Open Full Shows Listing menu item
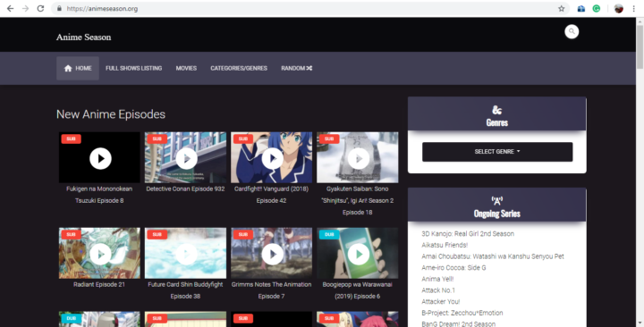The width and height of the screenshot is (644, 327). click(x=133, y=68)
